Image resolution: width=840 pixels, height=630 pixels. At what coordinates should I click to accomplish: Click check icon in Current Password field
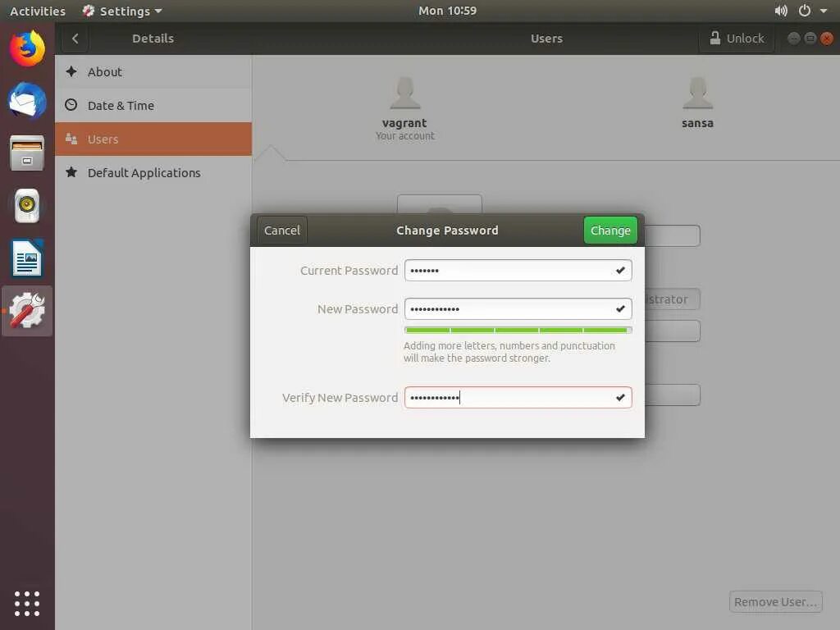coord(620,271)
